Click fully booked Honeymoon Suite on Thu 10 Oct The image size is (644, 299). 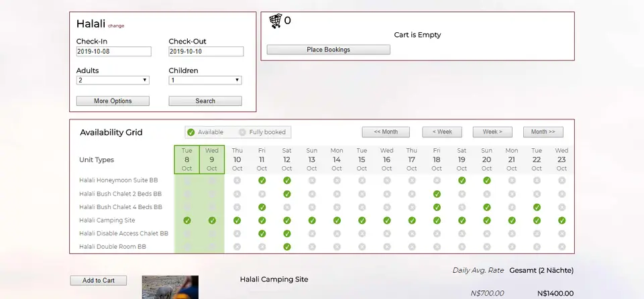click(x=237, y=180)
